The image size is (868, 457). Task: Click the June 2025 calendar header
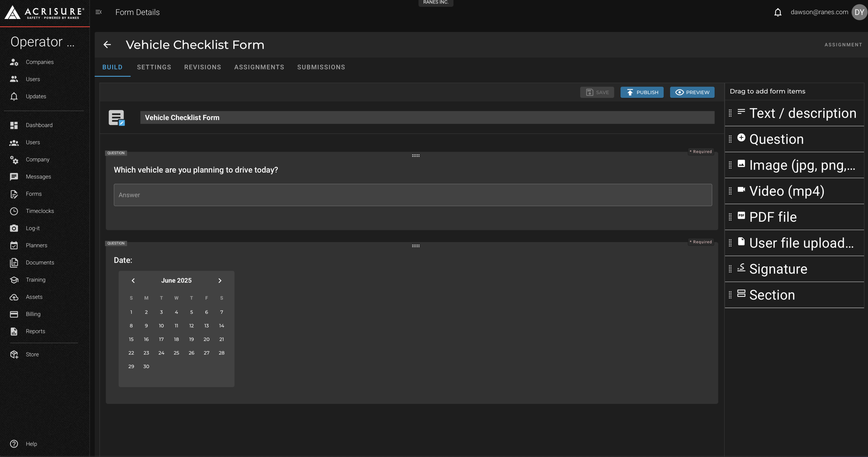coord(176,281)
